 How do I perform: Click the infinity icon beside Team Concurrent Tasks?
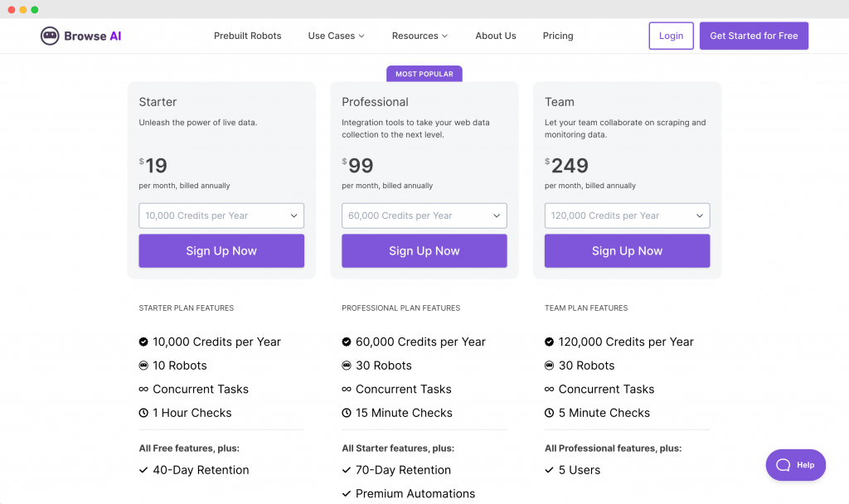549,390
